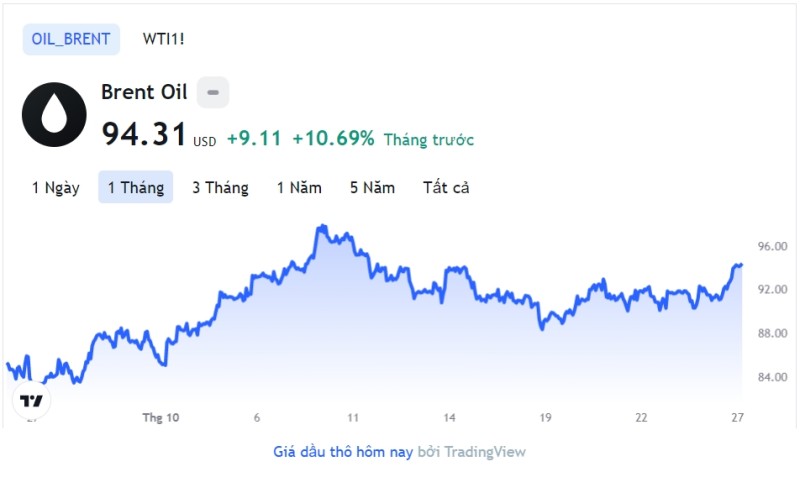Select the 1 Tháng time range
The image size is (800, 493).
click(x=136, y=187)
